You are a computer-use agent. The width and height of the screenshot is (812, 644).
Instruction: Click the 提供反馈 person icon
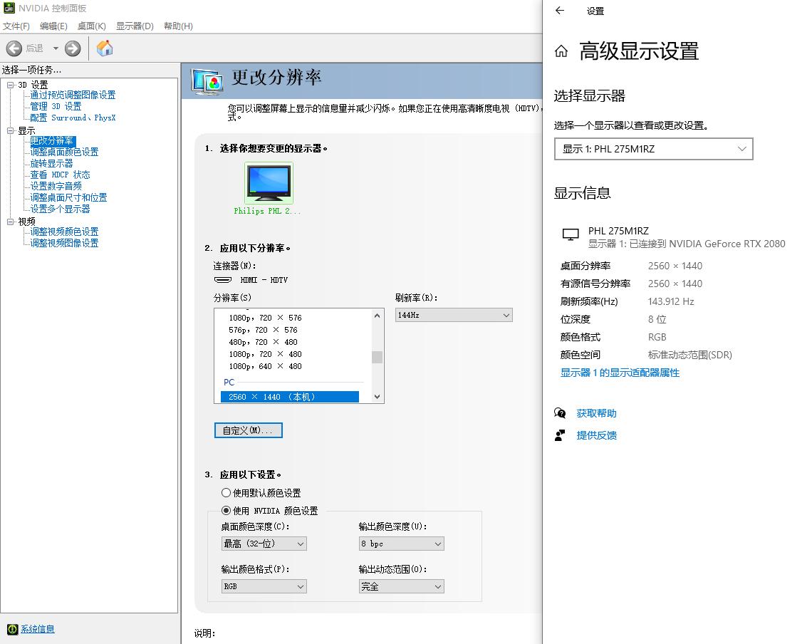click(x=560, y=435)
